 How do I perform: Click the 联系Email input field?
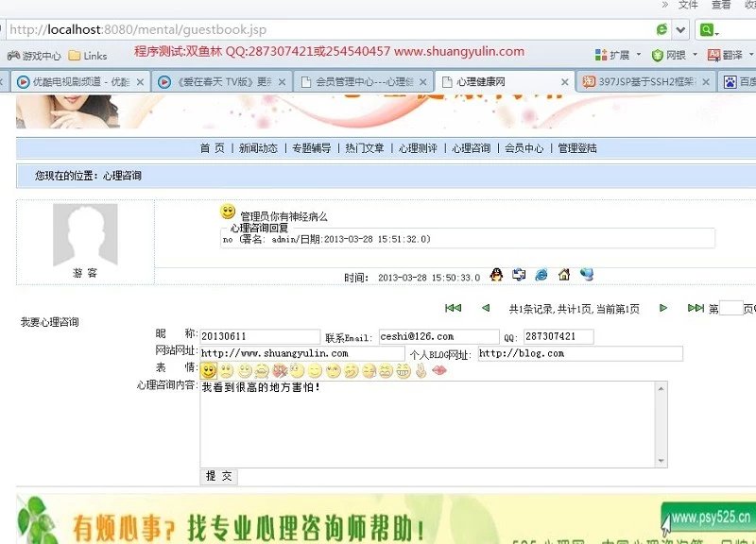coord(438,336)
